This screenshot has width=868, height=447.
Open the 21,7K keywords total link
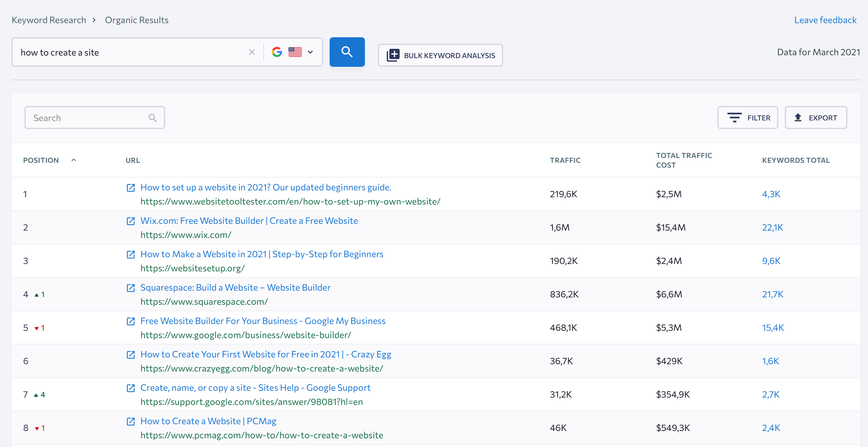coord(773,294)
